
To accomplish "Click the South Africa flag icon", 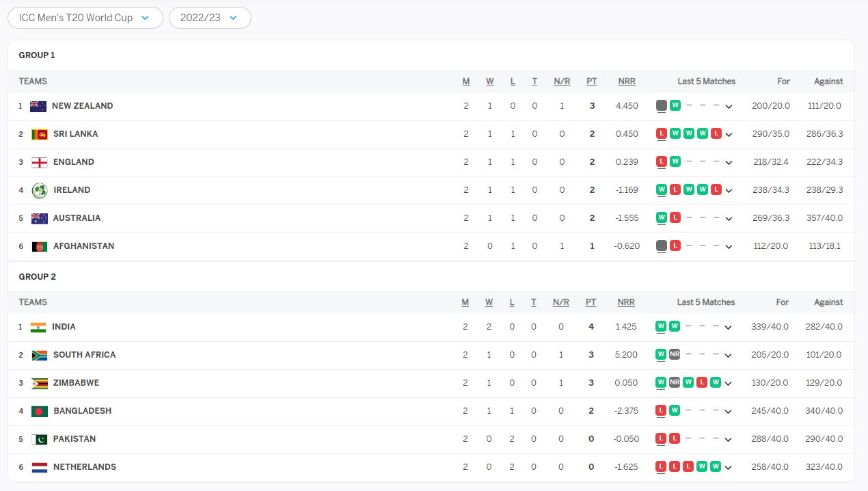I will [x=40, y=355].
